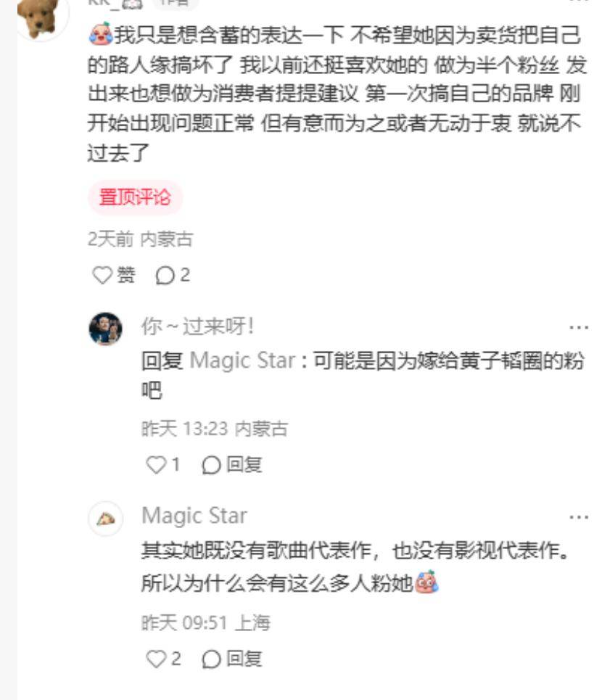Like the pinned comment via heart icon
602x700 pixels.
(102, 275)
